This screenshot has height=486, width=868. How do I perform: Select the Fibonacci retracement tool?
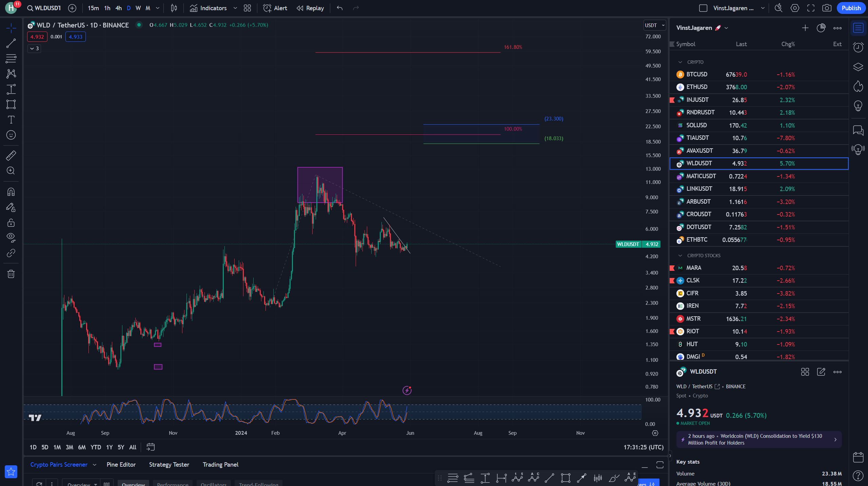(11, 58)
